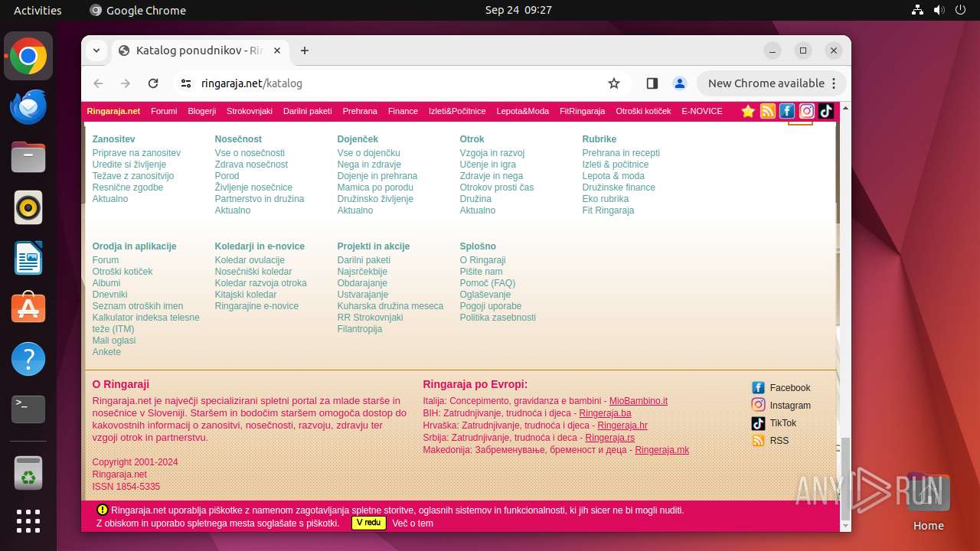Viewport: 980px width, 551px height.
Task: Close the Katalog ponudnikov tab
Action: 277,51
